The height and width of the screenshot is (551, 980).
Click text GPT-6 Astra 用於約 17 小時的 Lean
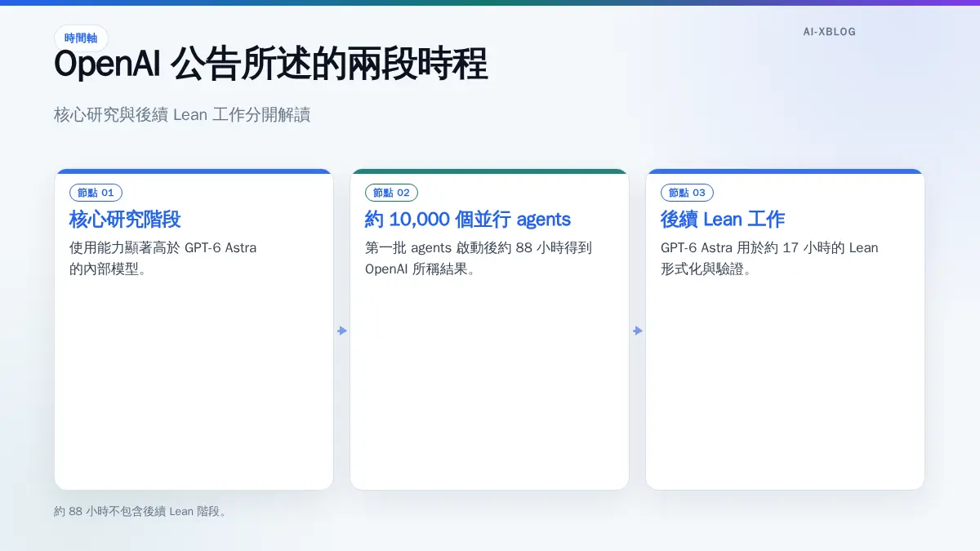[769, 248]
